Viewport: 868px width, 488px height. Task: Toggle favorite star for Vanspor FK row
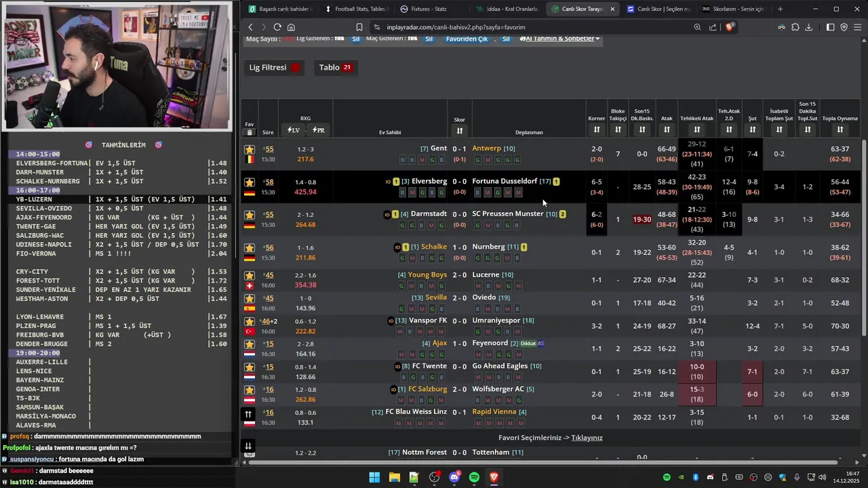(x=250, y=321)
